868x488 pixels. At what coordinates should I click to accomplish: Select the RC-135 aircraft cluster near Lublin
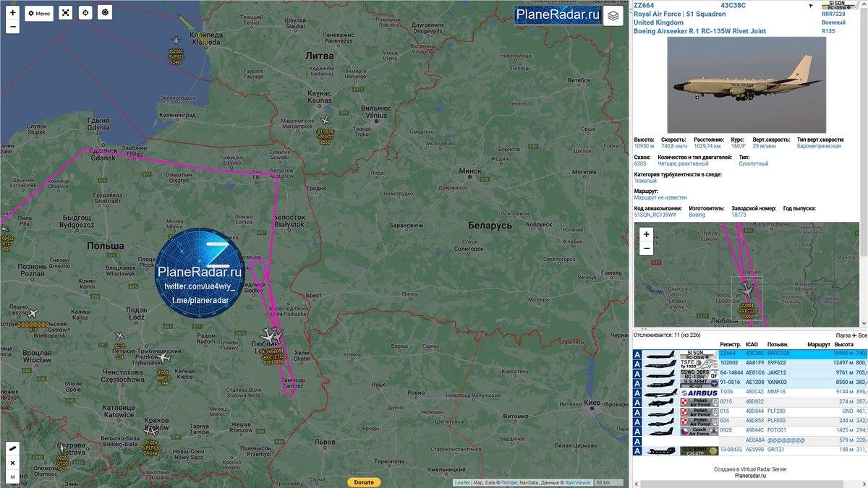272,335
